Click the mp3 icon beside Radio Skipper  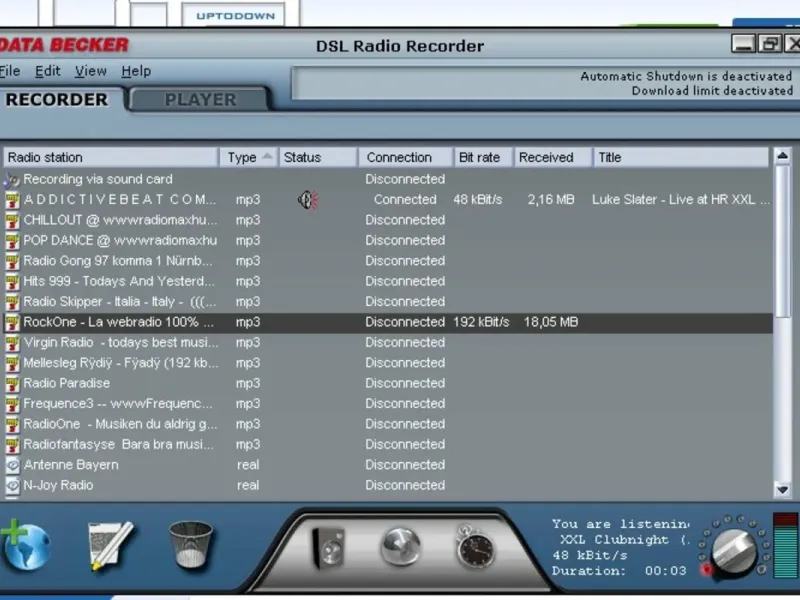[x=12, y=302]
